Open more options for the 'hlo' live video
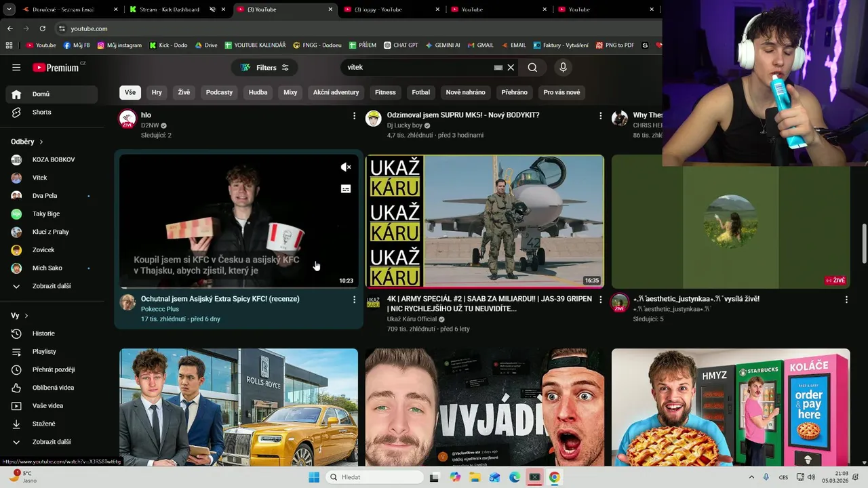The image size is (868, 488). (354, 116)
